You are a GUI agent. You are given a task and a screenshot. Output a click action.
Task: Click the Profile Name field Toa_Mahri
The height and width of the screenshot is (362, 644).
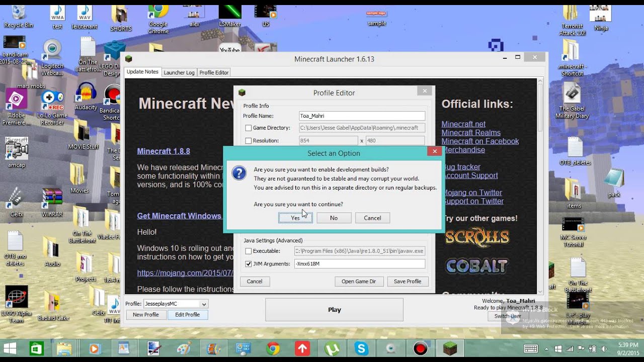point(362,116)
